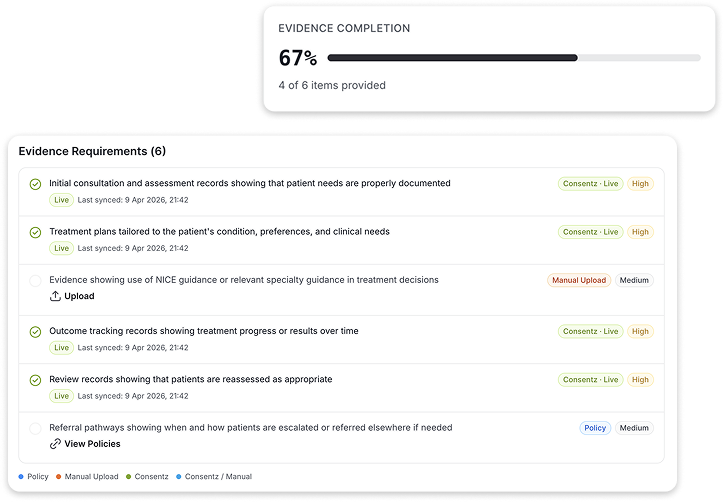
Task: Click the upload arrow icon under NICE guidance
Action: pyautogui.click(x=56, y=296)
